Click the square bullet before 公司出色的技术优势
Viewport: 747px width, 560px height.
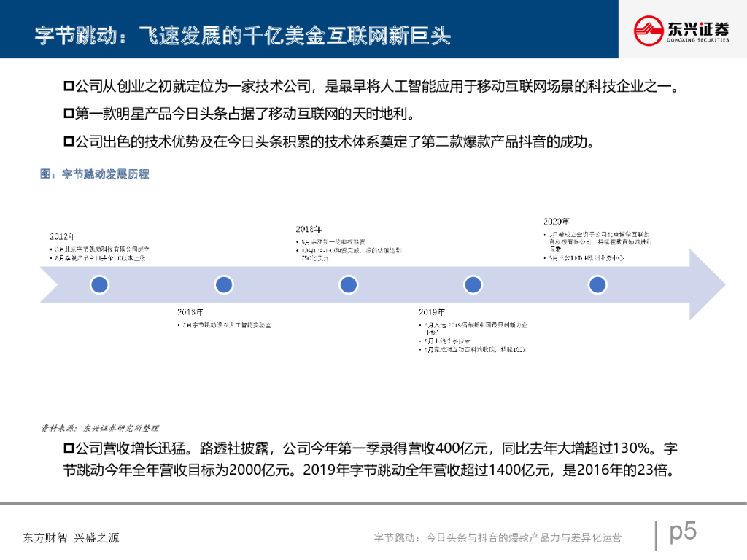pos(69,141)
